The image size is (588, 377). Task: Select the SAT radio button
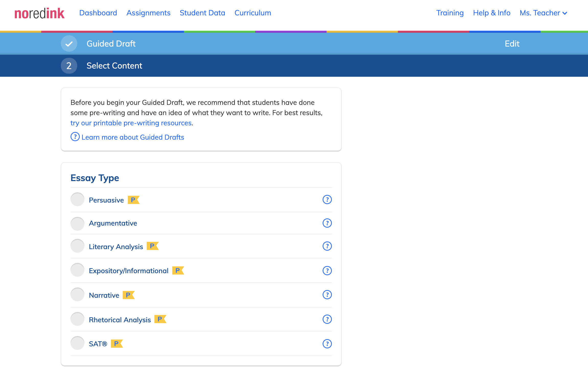click(77, 343)
